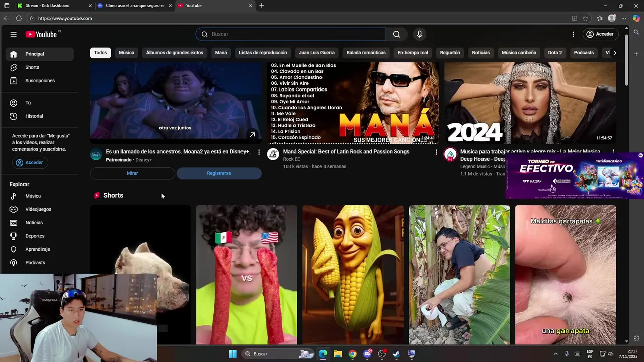Click the search magnifier button
The image size is (644, 362).
tap(397, 34)
